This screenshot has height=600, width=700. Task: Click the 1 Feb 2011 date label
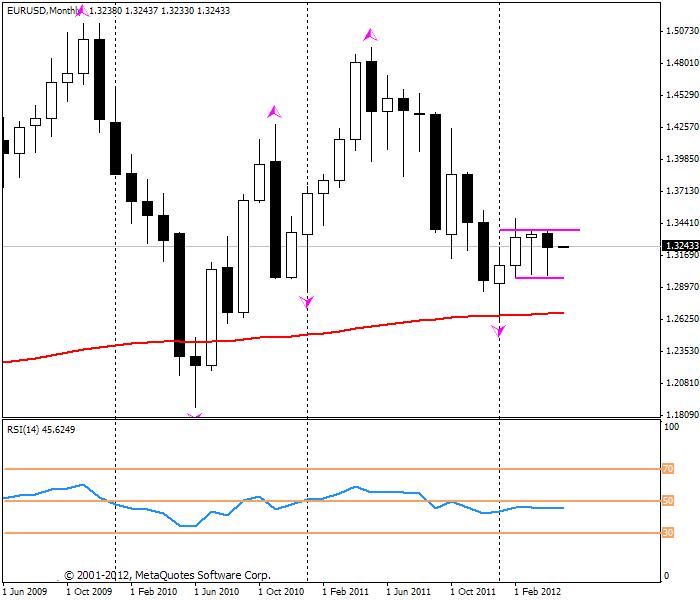pyautogui.click(x=346, y=592)
